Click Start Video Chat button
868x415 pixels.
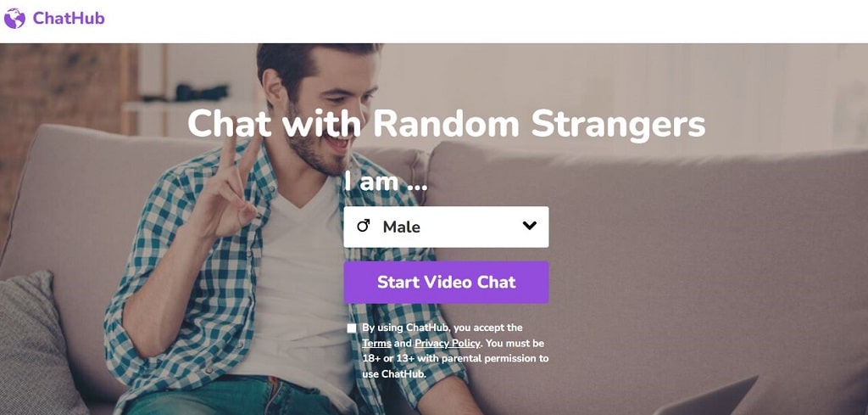click(x=446, y=282)
